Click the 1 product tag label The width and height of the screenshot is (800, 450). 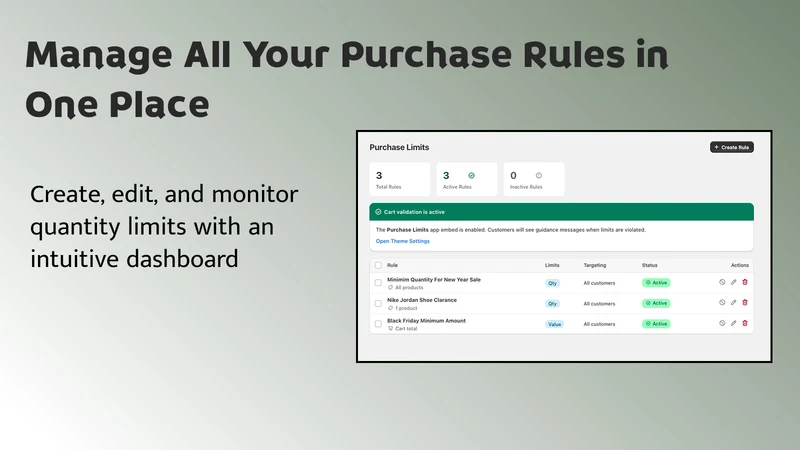tap(406, 308)
